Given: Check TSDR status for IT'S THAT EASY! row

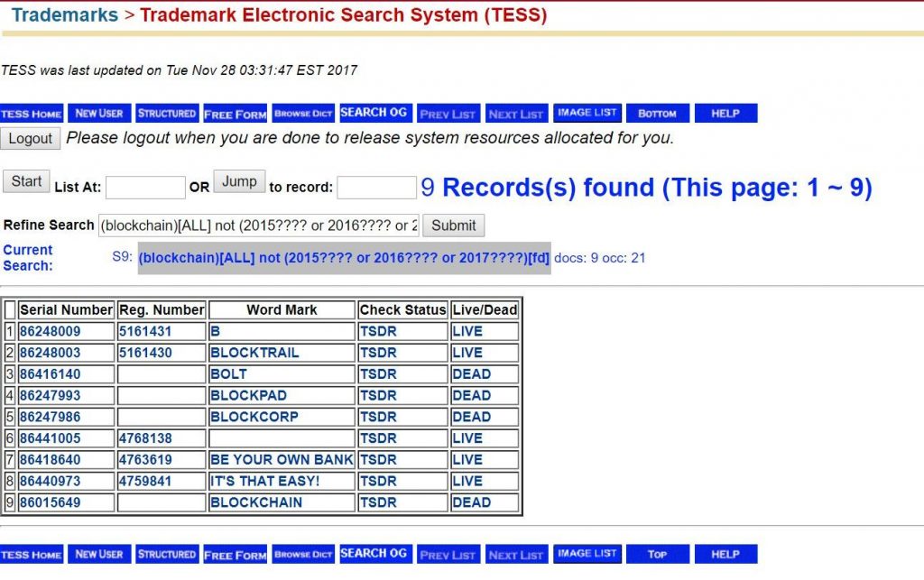Looking at the screenshot, I should (x=378, y=481).
